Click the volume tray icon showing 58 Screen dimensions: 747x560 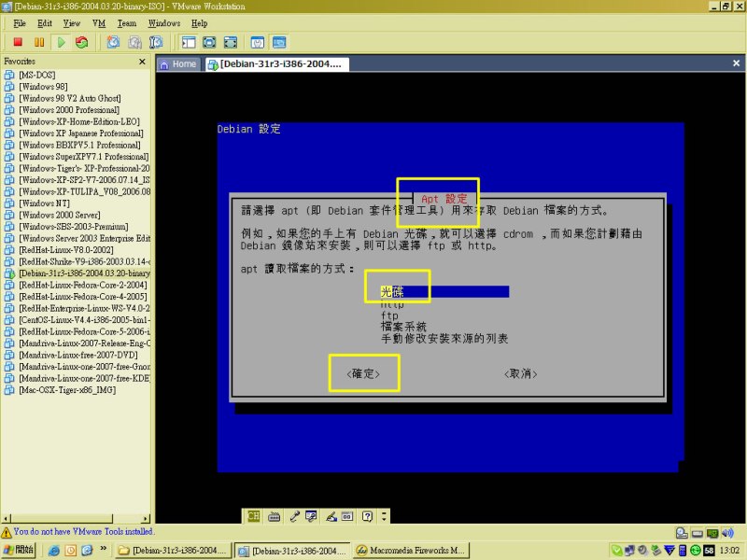[x=709, y=551]
